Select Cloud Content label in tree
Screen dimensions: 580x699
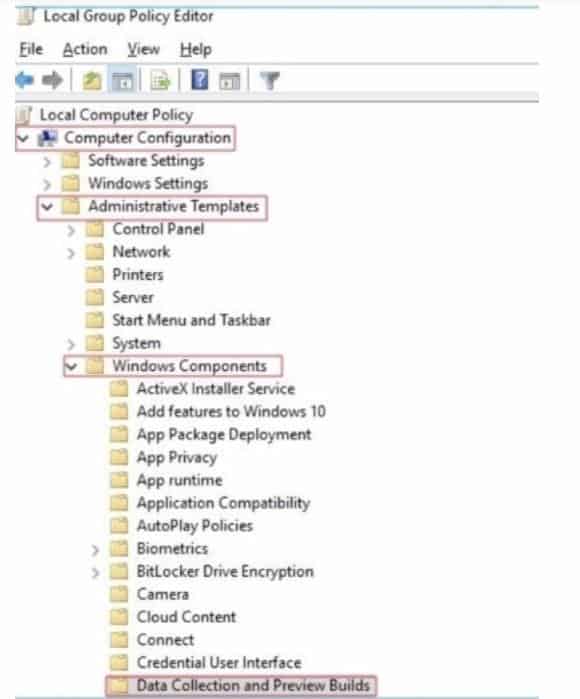click(x=186, y=617)
